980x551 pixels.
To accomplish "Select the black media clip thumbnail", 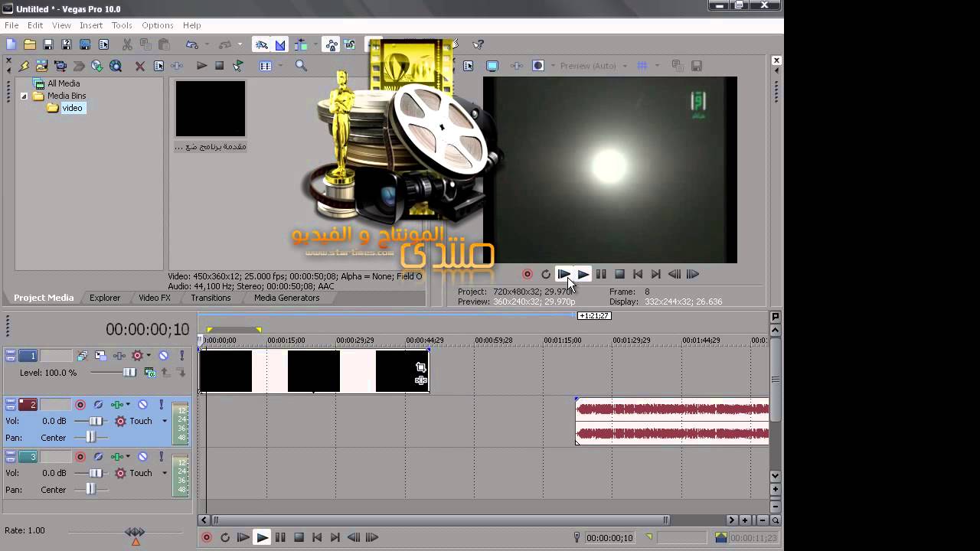I will click(x=211, y=109).
